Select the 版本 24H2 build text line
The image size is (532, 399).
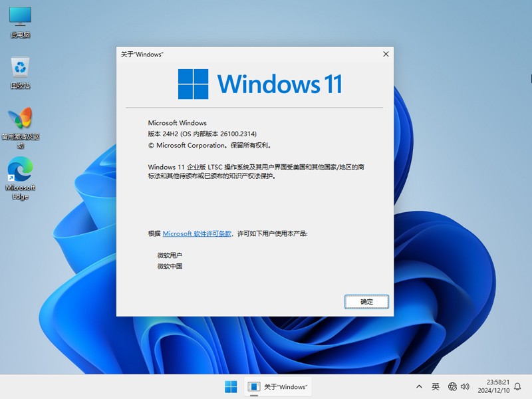pos(202,134)
